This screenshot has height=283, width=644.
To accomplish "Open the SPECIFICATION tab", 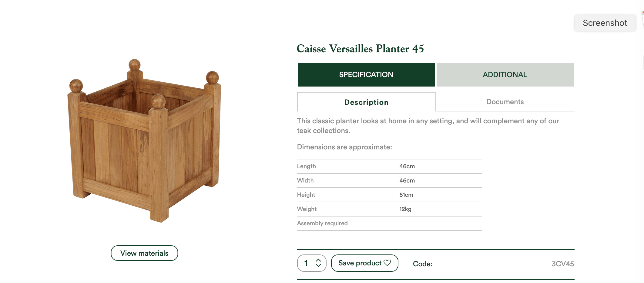I will [366, 75].
